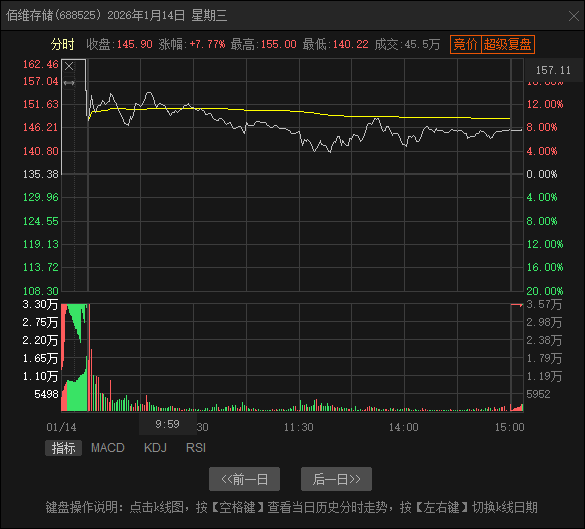The image size is (585, 529).
Task: Click the green 20.00% axis label
Action: click(x=545, y=291)
